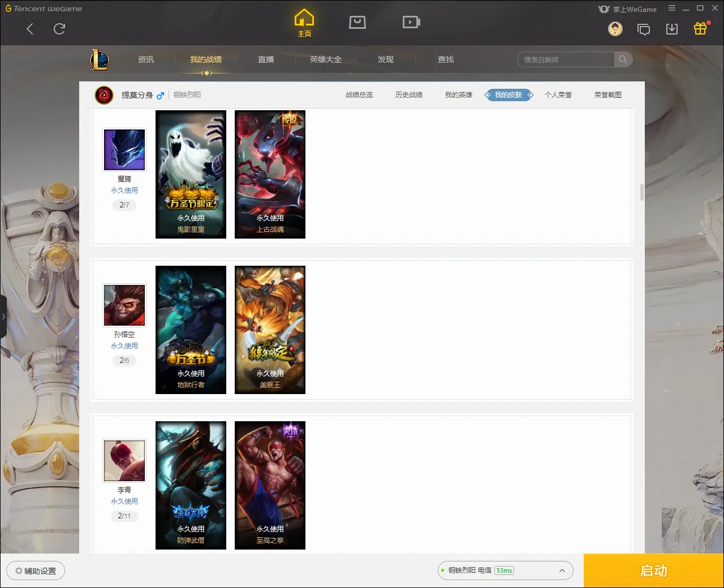Click the 2/6 skin count badge
The image size is (724, 588).
click(x=124, y=360)
